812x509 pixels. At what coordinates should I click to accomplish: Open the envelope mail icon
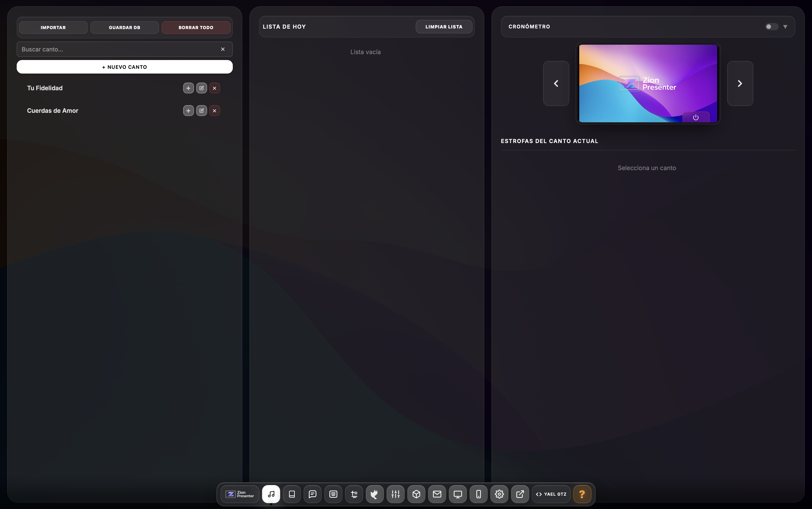coord(437,494)
